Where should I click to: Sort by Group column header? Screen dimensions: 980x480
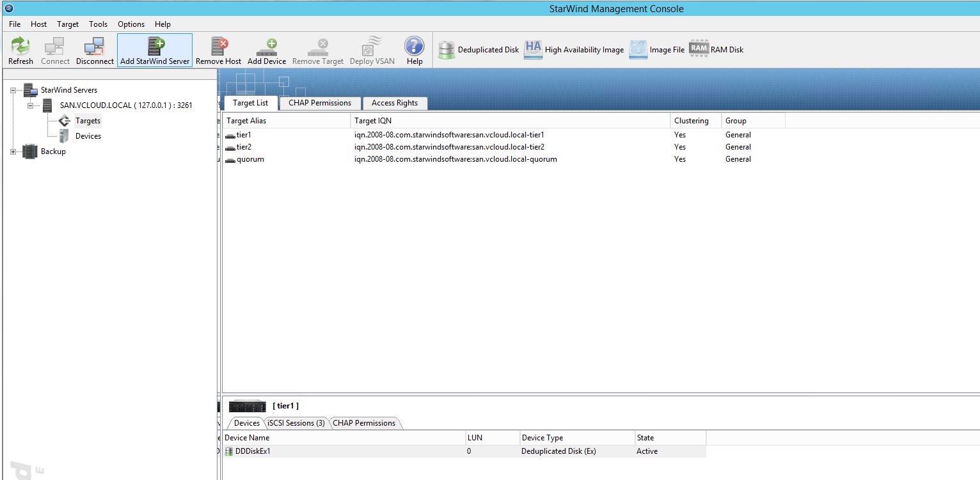pos(754,121)
